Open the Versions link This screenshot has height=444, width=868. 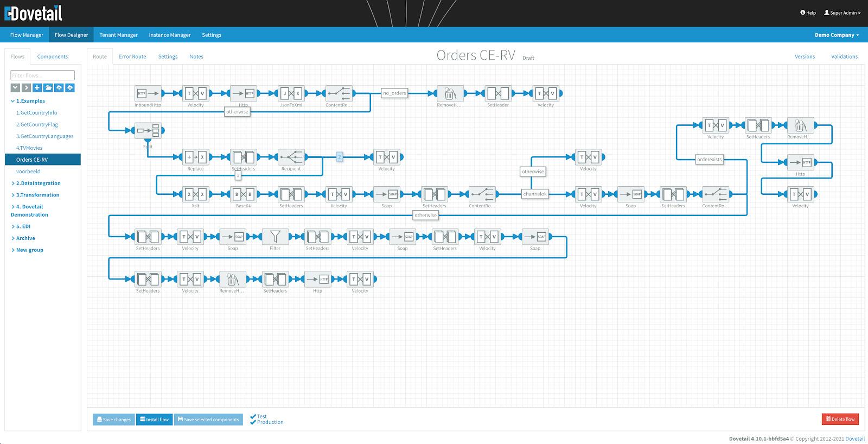[x=805, y=56]
